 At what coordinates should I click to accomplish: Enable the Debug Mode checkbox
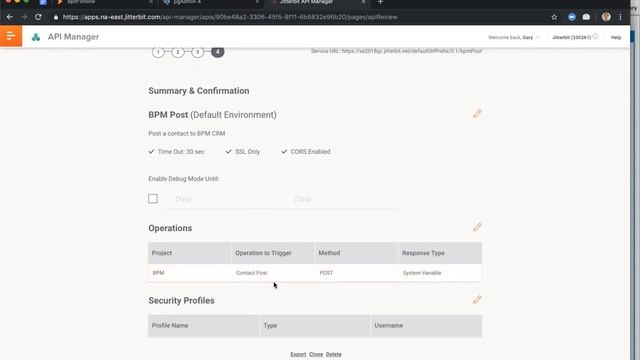[x=153, y=199]
